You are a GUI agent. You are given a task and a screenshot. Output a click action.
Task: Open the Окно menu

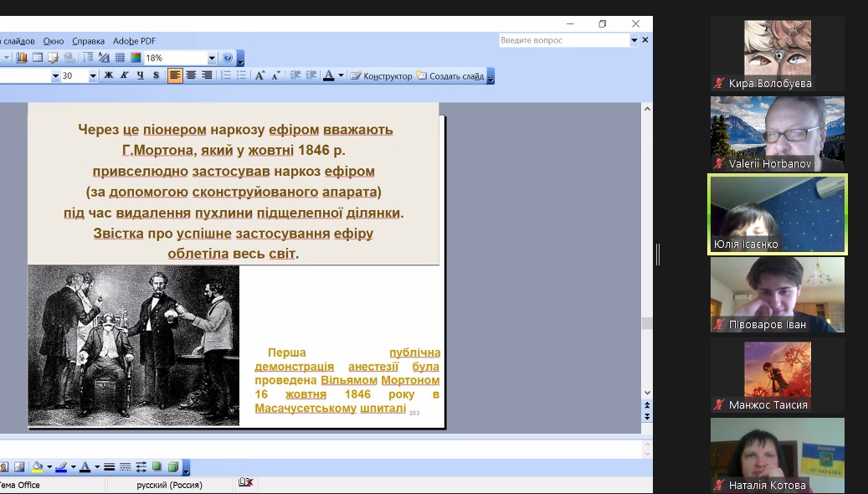click(53, 41)
